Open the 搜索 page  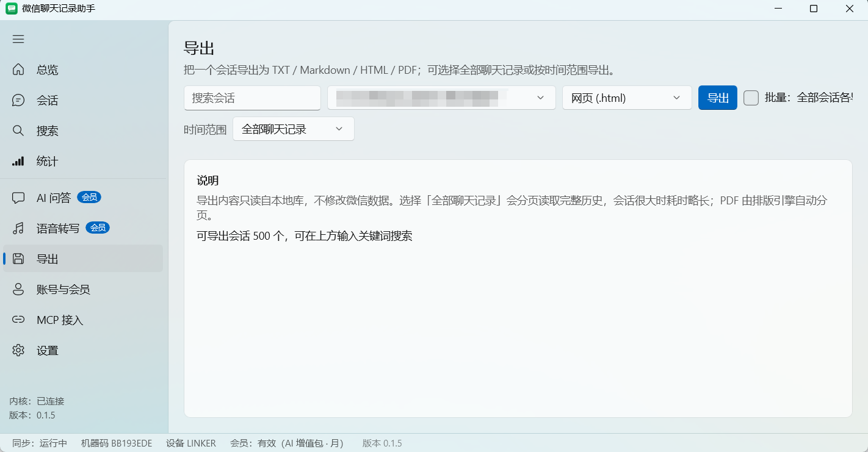click(83, 131)
